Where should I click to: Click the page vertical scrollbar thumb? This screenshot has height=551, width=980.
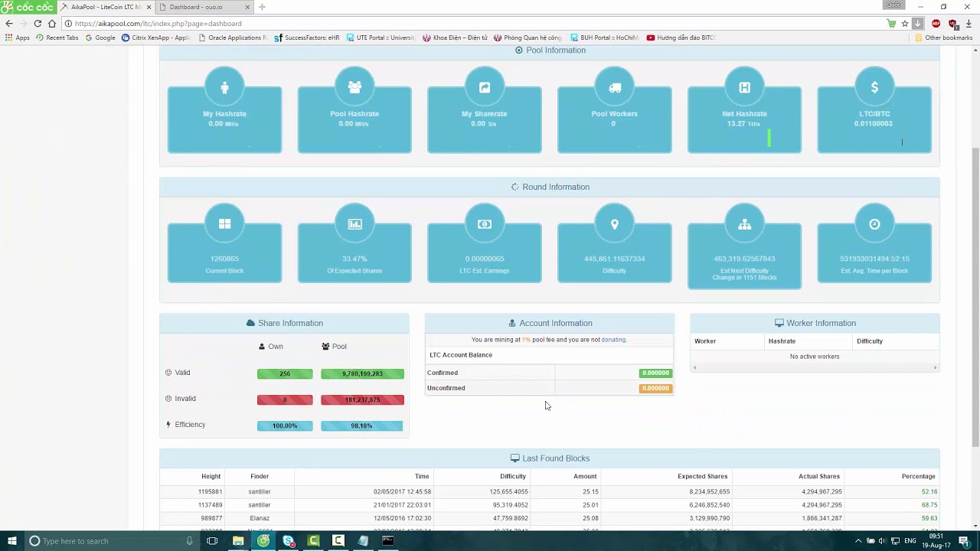pos(975,298)
